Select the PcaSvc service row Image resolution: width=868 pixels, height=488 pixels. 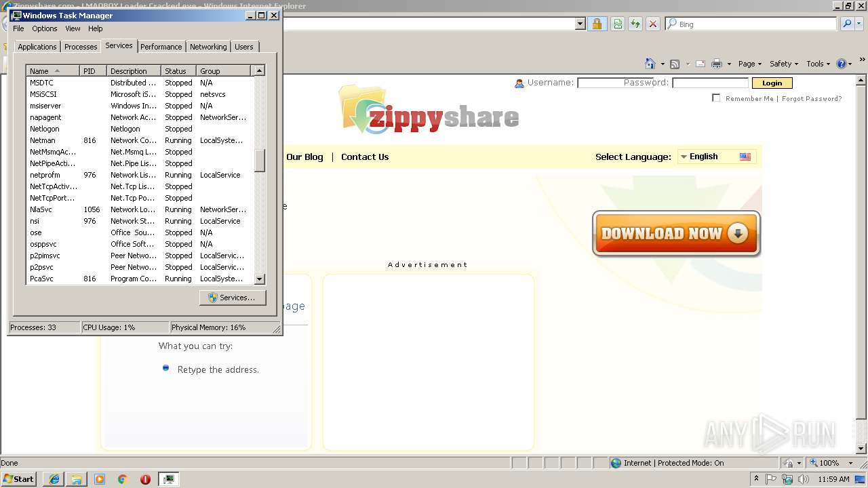click(x=140, y=279)
